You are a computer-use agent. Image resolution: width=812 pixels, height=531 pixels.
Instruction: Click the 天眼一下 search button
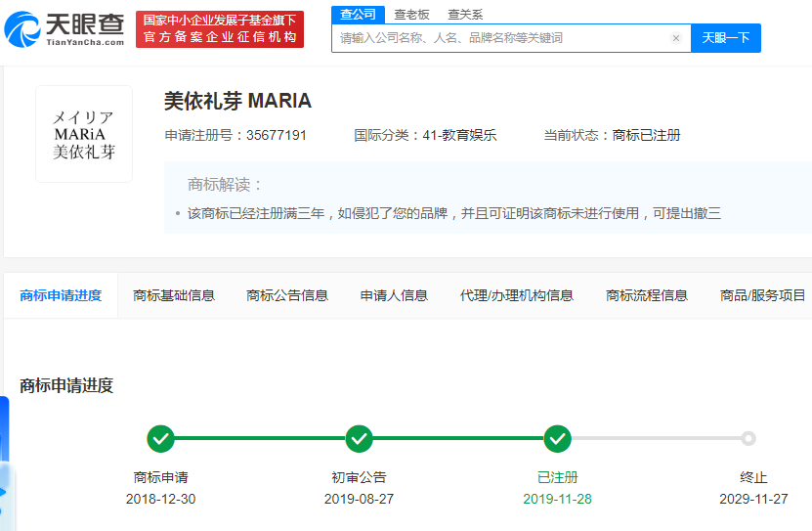pos(725,38)
